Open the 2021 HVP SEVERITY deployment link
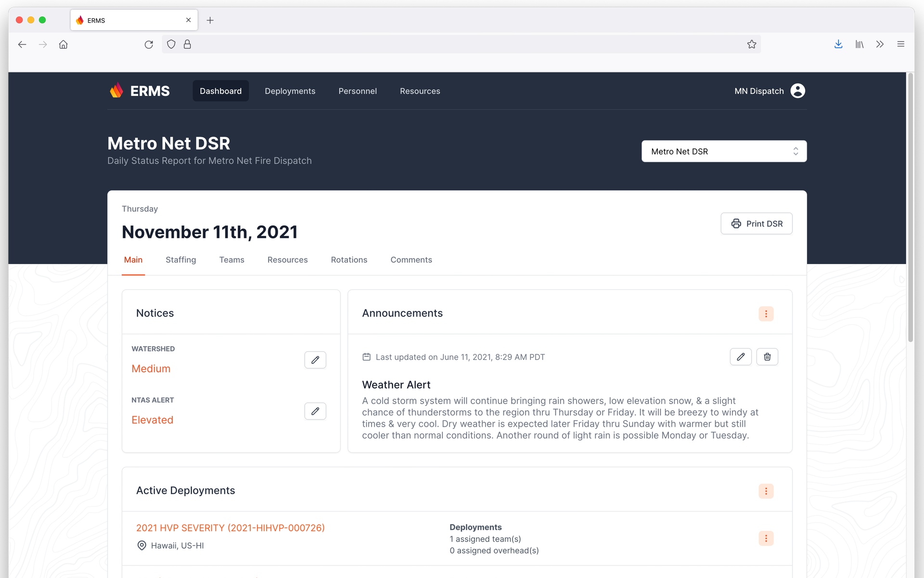The image size is (924, 578). click(x=231, y=528)
